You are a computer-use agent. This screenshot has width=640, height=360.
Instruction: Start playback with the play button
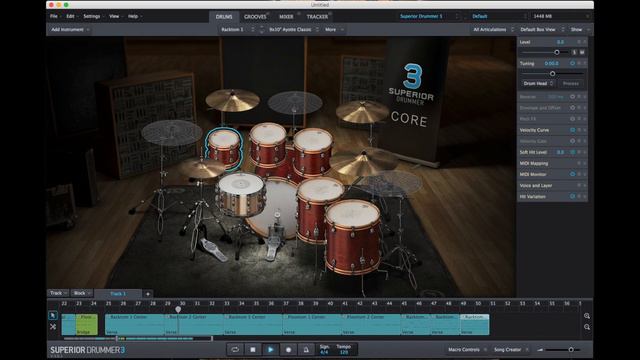(x=270, y=349)
